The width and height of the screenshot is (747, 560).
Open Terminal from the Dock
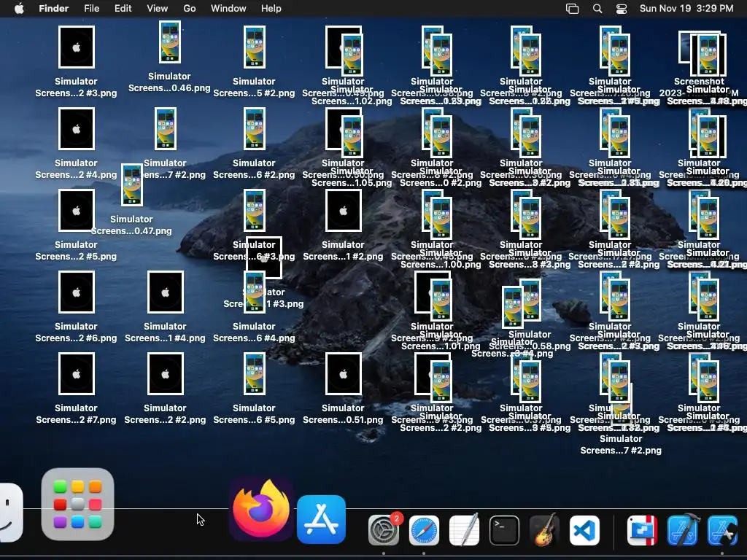click(x=505, y=530)
